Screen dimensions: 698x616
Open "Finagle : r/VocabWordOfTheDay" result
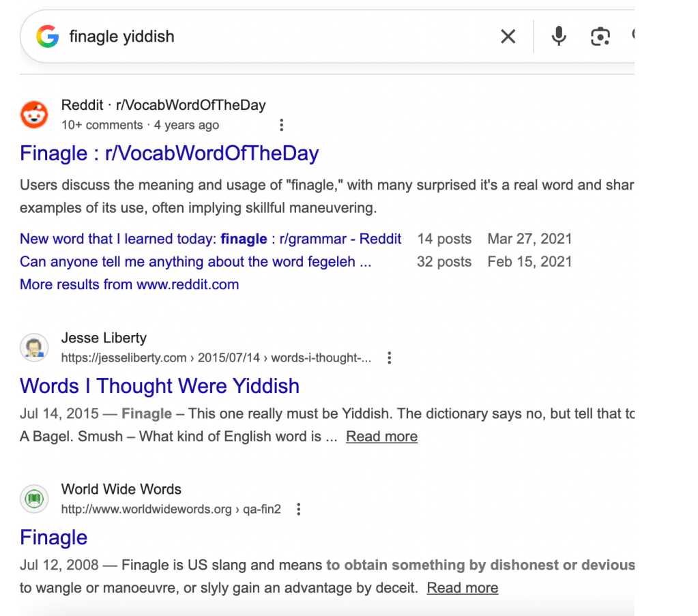(169, 153)
